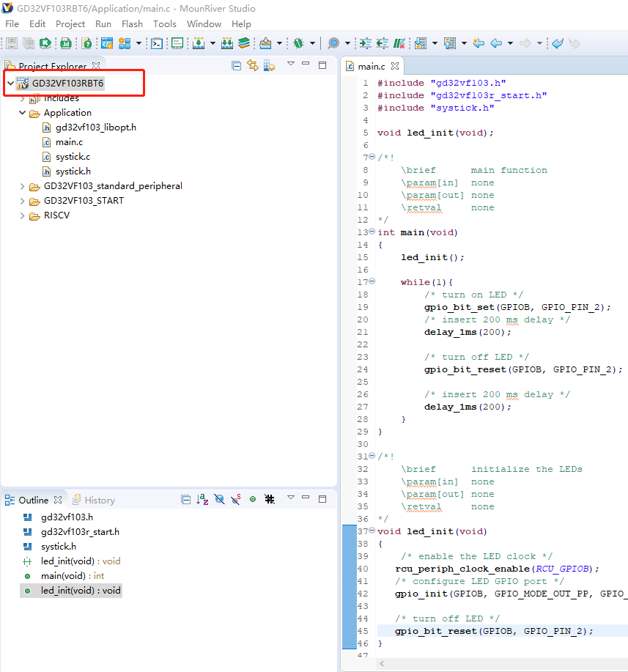Viewport: 628px width, 672px height.
Task: Switch to the History tab
Action: click(95, 500)
